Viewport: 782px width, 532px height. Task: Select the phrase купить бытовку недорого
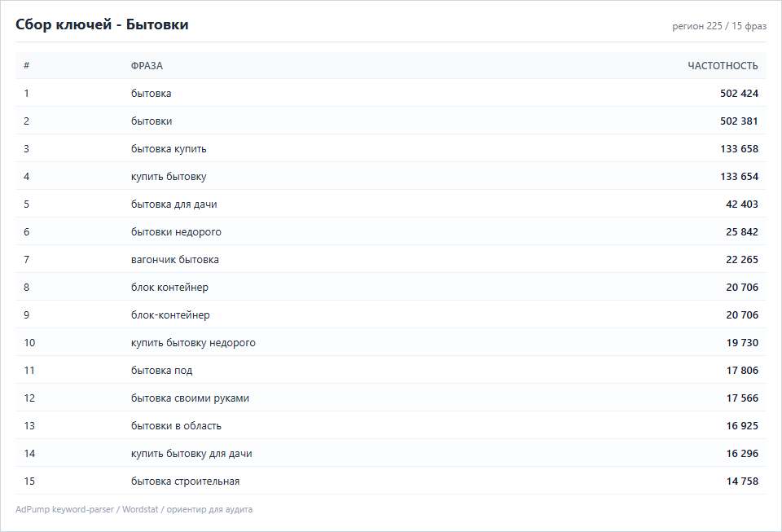click(x=193, y=343)
